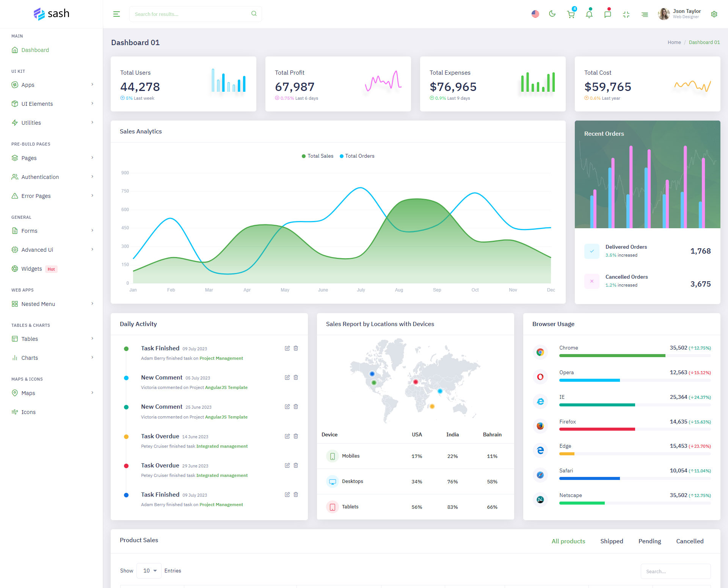This screenshot has height=588, width=728.
Task: Switch to the Pending tab
Action: (x=650, y=541)
